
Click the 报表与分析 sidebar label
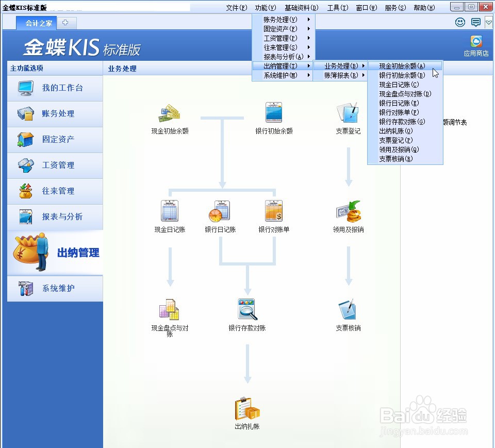click(x=62, y=217)
